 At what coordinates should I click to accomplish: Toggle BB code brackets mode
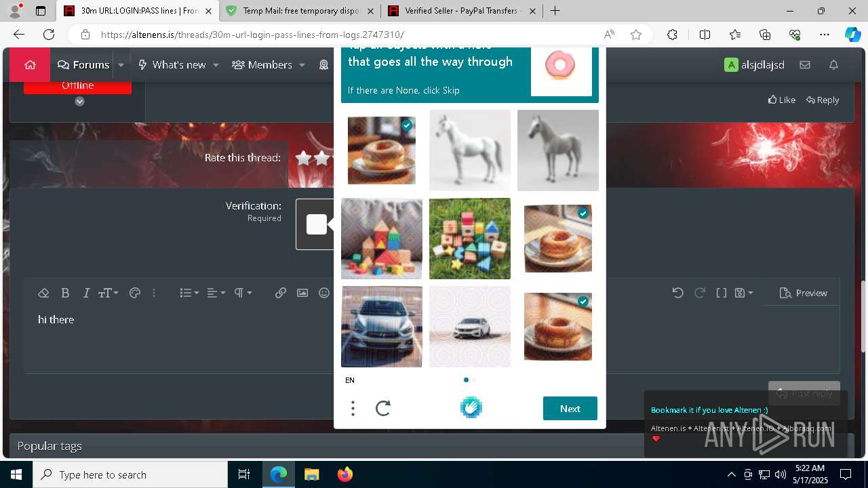(722, 293)
